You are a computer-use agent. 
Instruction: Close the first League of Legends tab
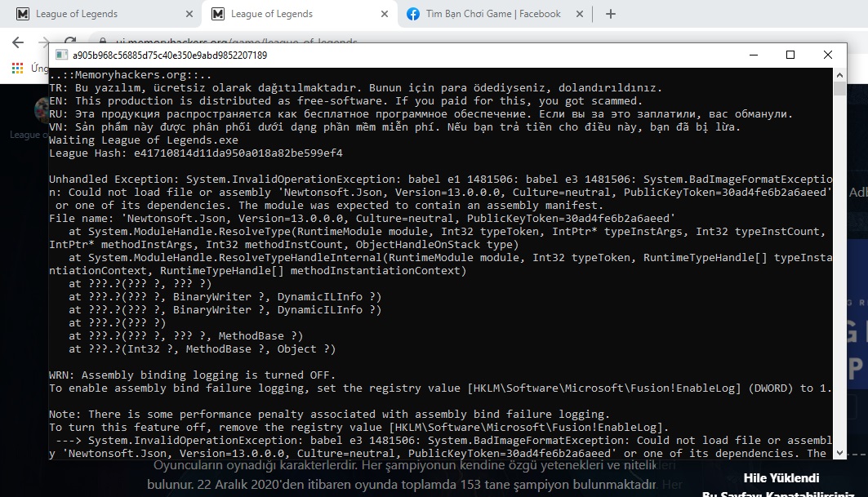pos(189,14)
